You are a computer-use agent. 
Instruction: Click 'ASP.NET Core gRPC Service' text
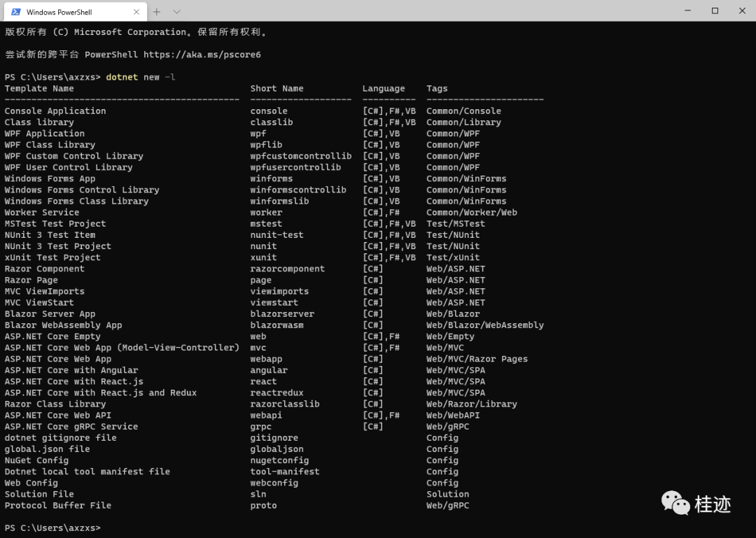point(71,426)
